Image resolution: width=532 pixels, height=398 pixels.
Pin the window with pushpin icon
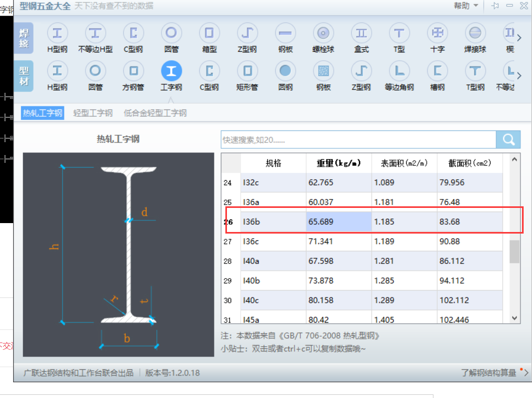(x=495, y=6)
